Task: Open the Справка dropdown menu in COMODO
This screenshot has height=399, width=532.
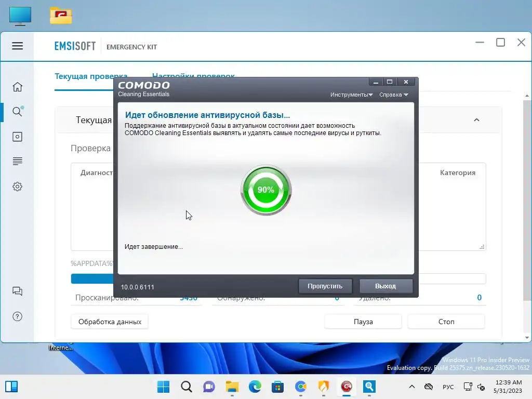Action: (394, 95)
